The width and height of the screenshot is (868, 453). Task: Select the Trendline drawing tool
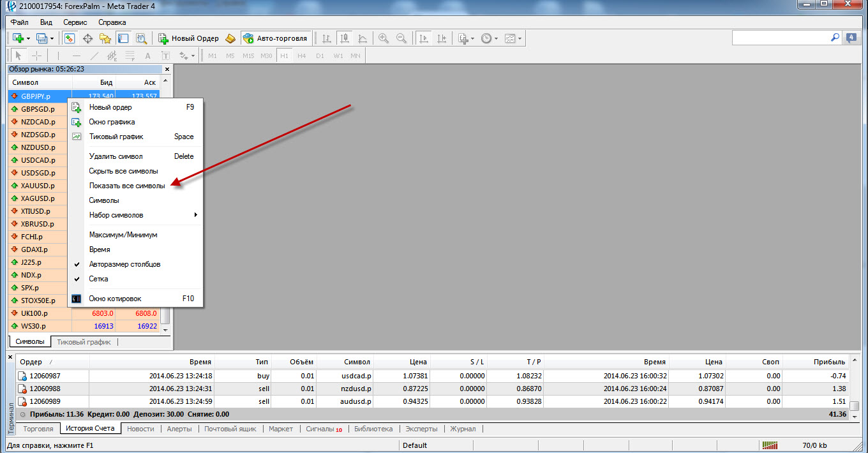click(94, 56)
